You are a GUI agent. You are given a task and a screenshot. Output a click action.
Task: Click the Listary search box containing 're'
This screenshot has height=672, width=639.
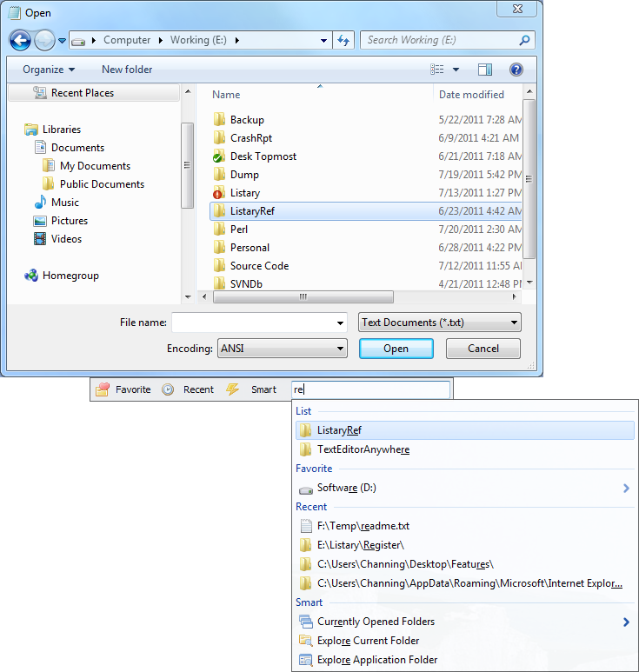[x=370, y=389]
